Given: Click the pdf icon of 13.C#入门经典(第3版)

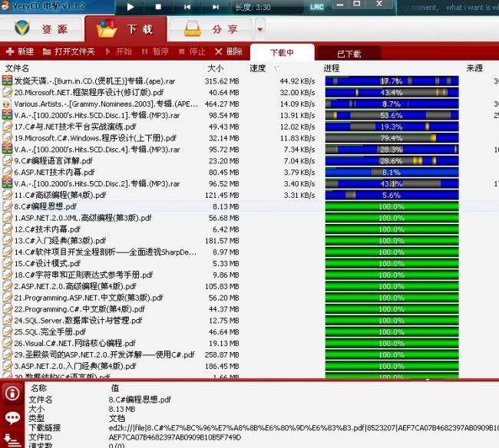Looking at the screenshot, I should pyautogui.click(x=7, y=241).
